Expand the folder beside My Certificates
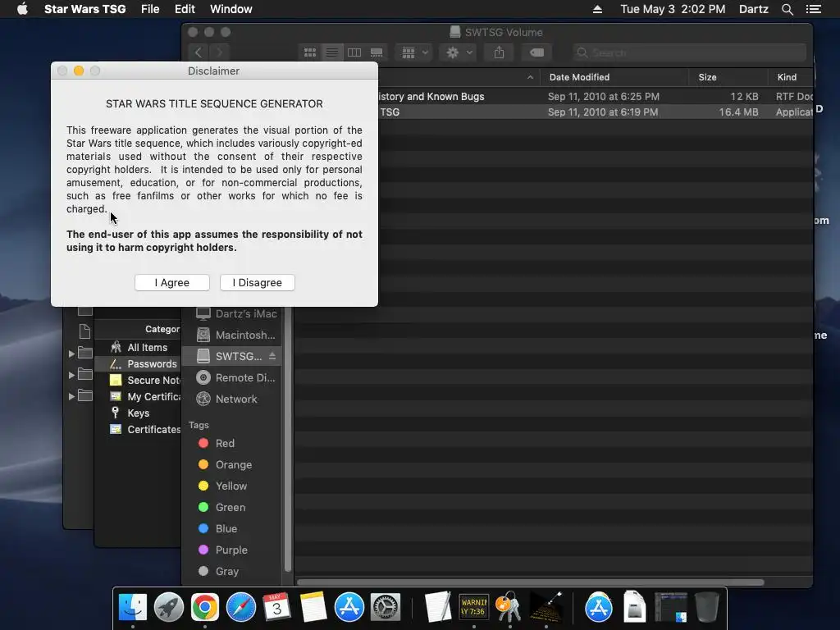The width and height of the screenshot is (840, 630). click(x=71, y=396)
